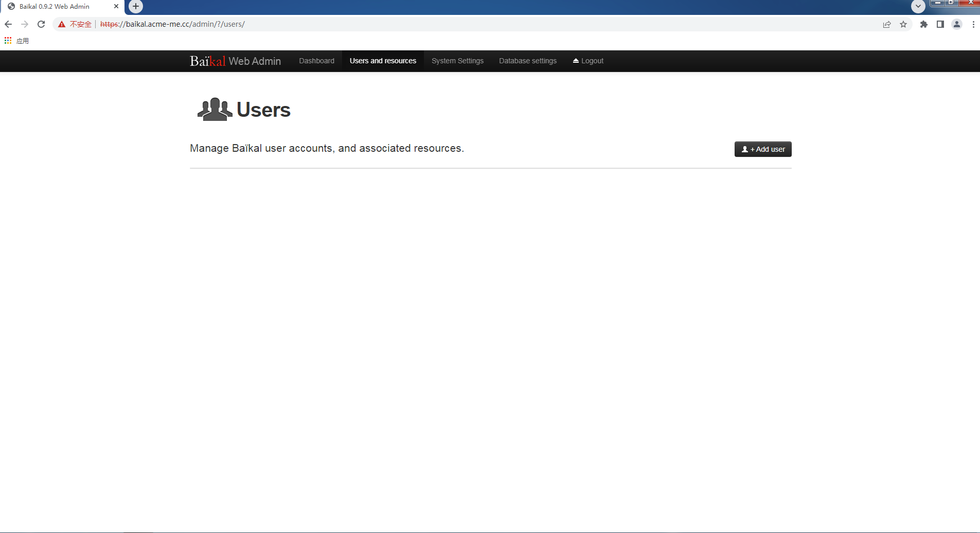This screenshot has height=533, width=980.
Task: Click the Users page heading
Action: coord(263,110)
